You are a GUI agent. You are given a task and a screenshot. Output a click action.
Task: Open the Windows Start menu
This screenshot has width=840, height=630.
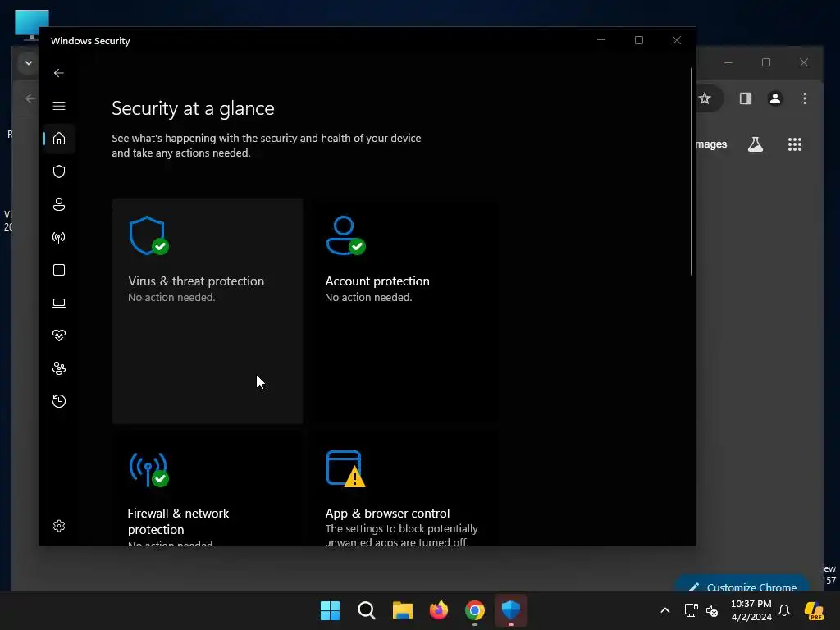[x=330, y=610]
